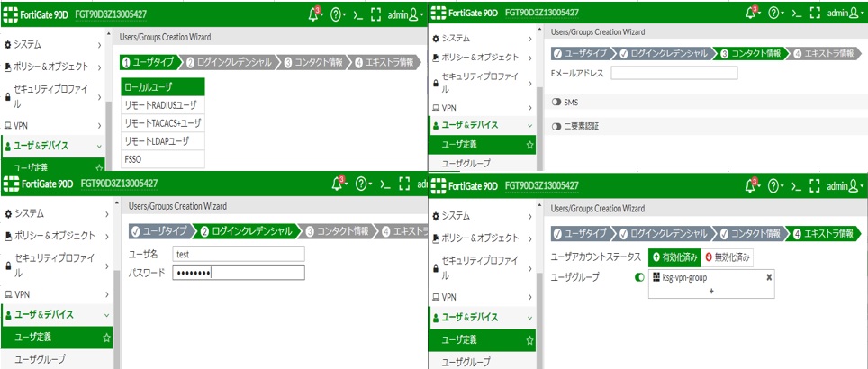Viewport: 868px width, 369px height.
Task: Enable the SMS toggle
Action: pyautogui.click(x=556, y=102)
